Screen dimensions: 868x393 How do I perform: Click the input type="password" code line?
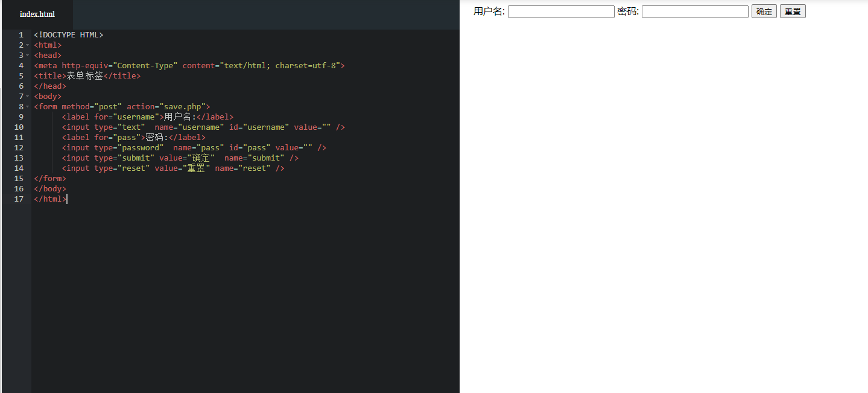click(194, 148)
